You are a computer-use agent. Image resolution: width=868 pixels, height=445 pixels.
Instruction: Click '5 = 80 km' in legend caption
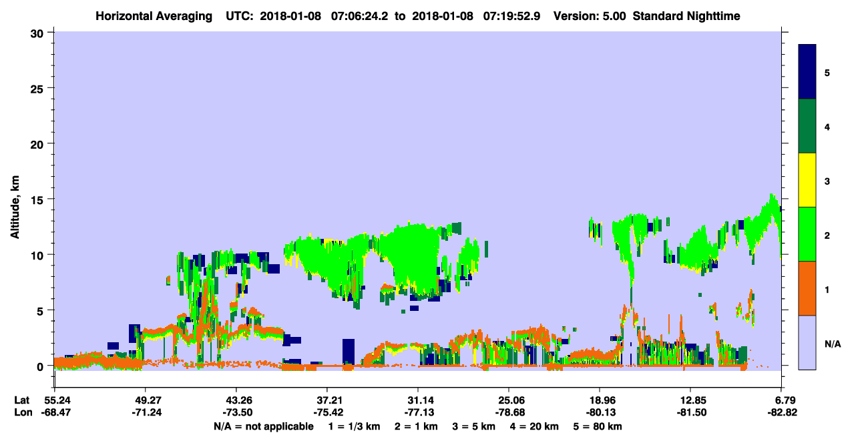point(597,426)
